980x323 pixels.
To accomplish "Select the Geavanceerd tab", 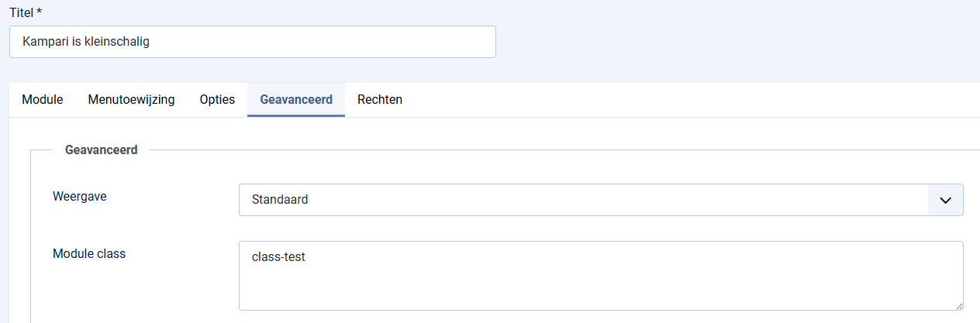I will (x=296, y=100).
